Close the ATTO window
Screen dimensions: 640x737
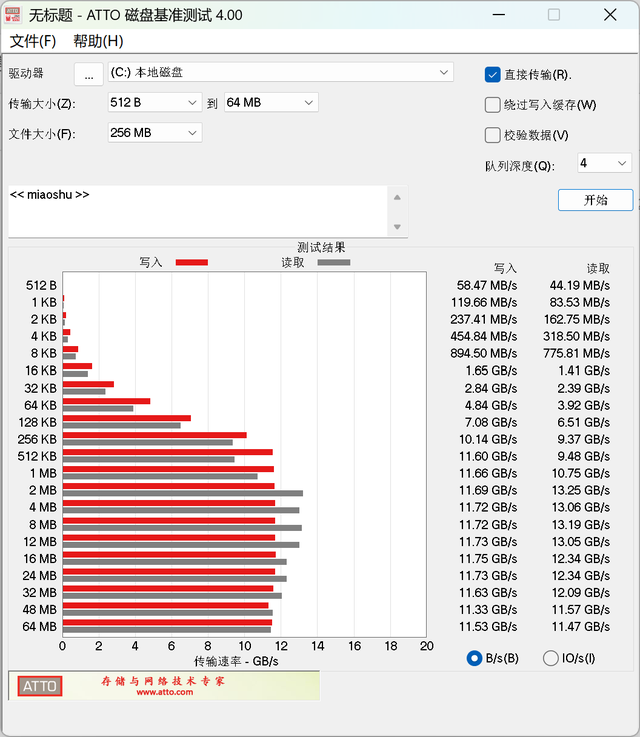click(610, 15)
